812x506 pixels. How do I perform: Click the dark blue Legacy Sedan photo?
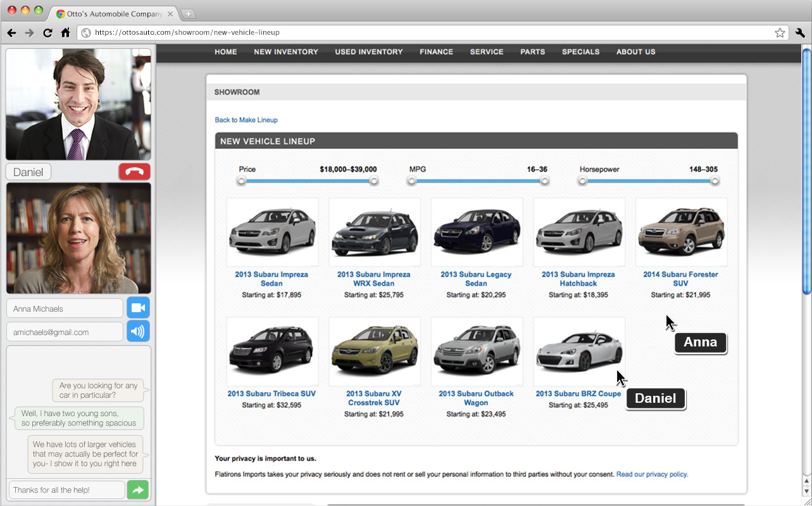(477, 232)
